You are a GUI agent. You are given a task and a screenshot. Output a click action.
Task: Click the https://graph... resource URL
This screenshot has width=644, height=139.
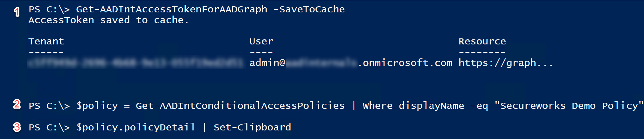506,63
